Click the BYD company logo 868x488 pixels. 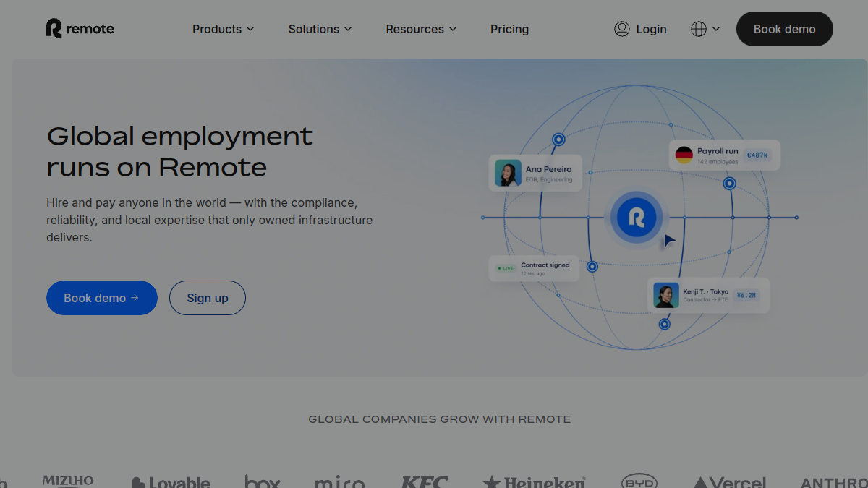[x=639, y=481]
